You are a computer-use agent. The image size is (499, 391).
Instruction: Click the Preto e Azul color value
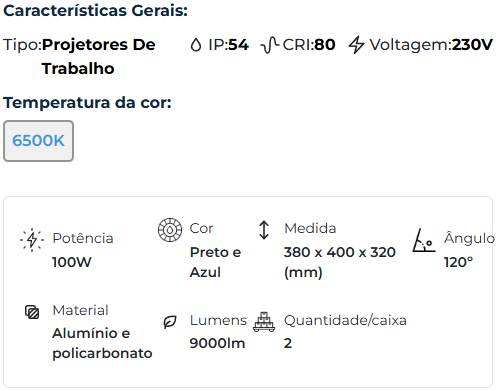click(215, 262)
